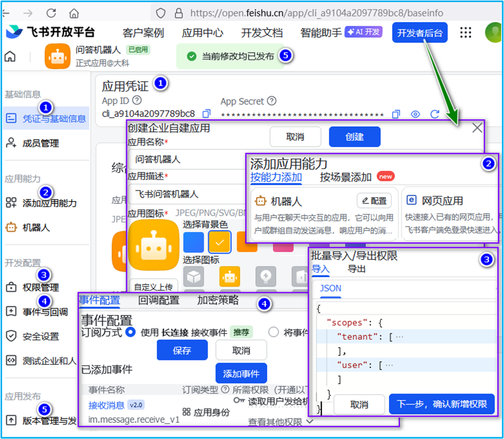Click the home icon beside the app name
Screen dimensions: 504x439
(x=10, y=56)
